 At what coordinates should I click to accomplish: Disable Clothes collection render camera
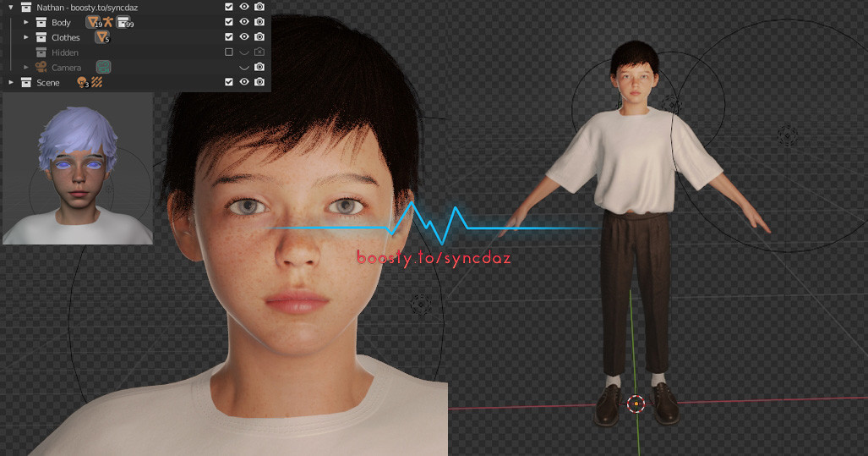tap(259, 36)
